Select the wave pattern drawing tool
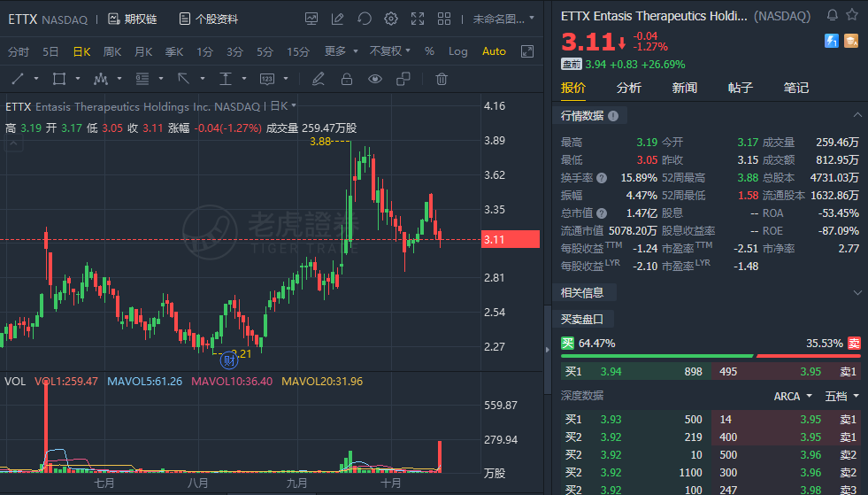The height and width of the screenshot is (495, 868). tap(101, 80)
